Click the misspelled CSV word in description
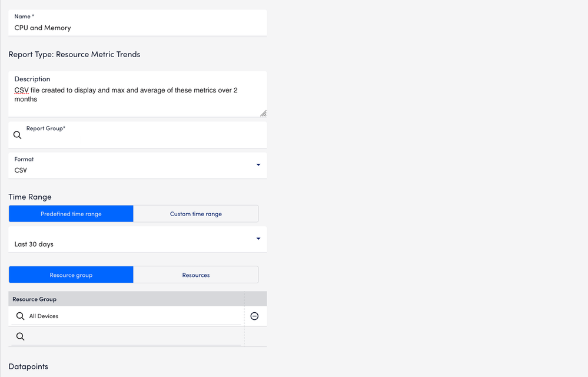588x377 pixels. tap(21, 90)
